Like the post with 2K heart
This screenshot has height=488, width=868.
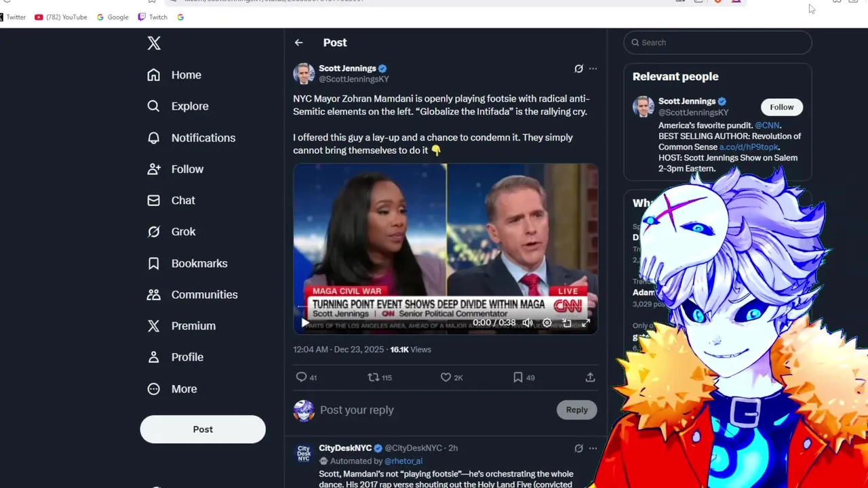tap(452, 378)
